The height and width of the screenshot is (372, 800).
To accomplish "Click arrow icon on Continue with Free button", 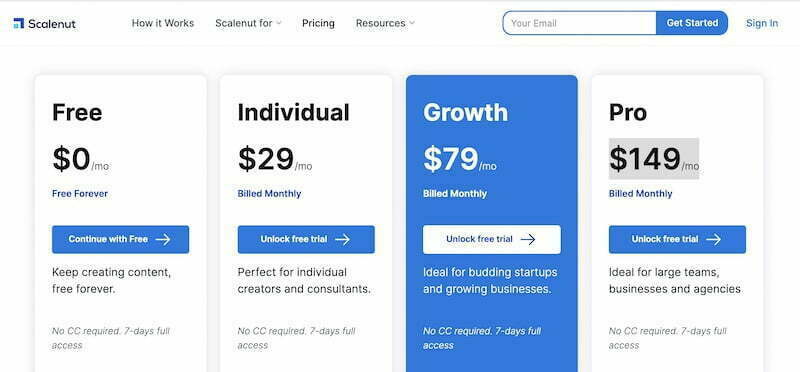I will (x=163, y=239).
